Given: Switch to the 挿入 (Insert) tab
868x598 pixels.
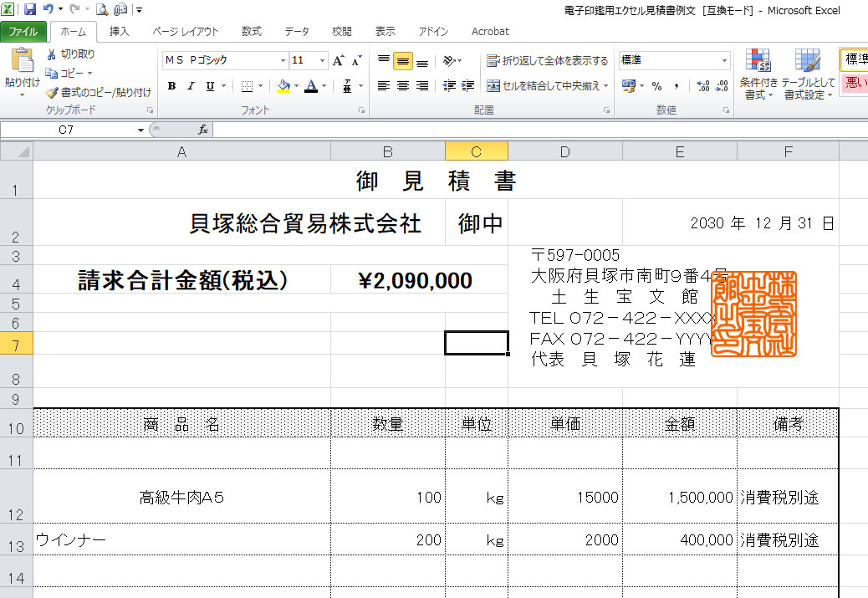Looking at the screenshot, I should click(120, 32).
